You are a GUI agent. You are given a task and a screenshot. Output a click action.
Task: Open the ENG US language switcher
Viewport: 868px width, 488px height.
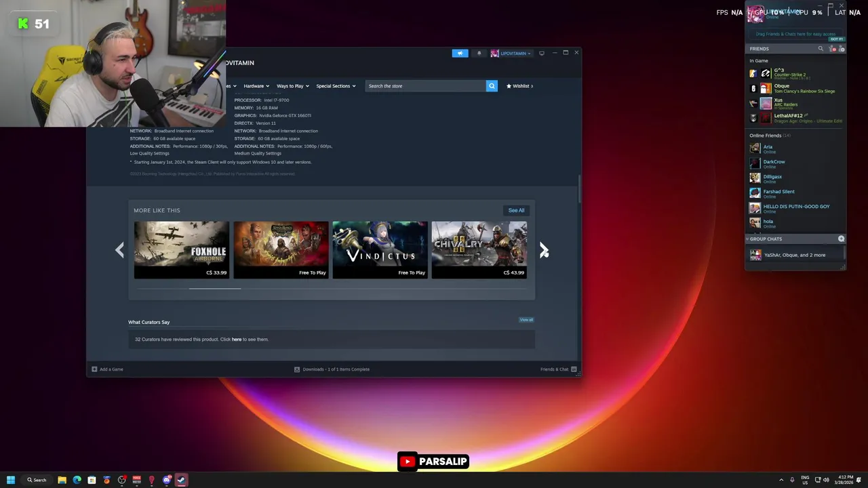pyautogui.click(x=805, y=480)
